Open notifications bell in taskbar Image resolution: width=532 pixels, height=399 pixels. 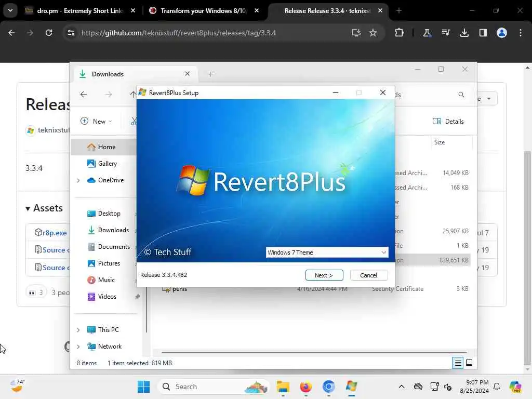pos(497,387)
